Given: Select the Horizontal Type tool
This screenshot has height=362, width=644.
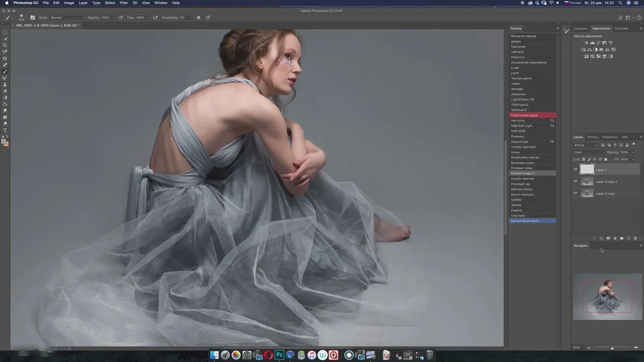Looking at the screenshot, I should (x=5, y=130).
